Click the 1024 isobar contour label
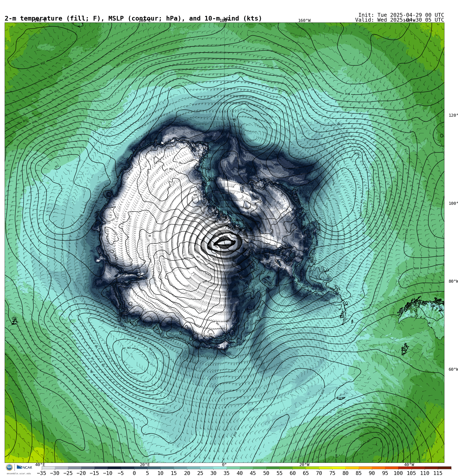The width and height of the screenshot is (458, 476). pos(66,78)
